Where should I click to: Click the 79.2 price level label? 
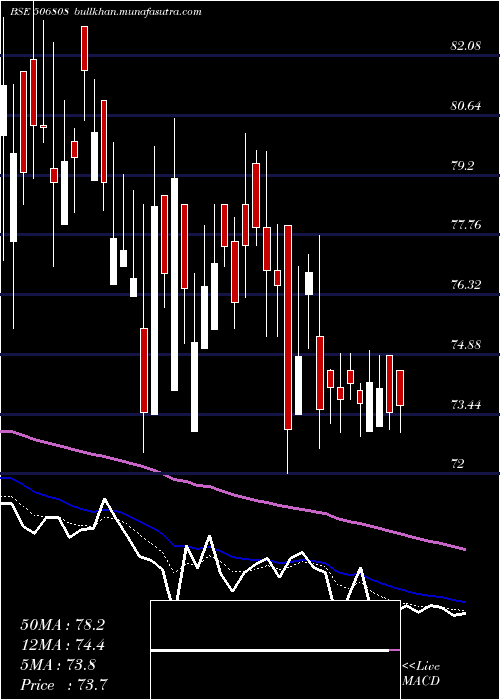(462, 166)
